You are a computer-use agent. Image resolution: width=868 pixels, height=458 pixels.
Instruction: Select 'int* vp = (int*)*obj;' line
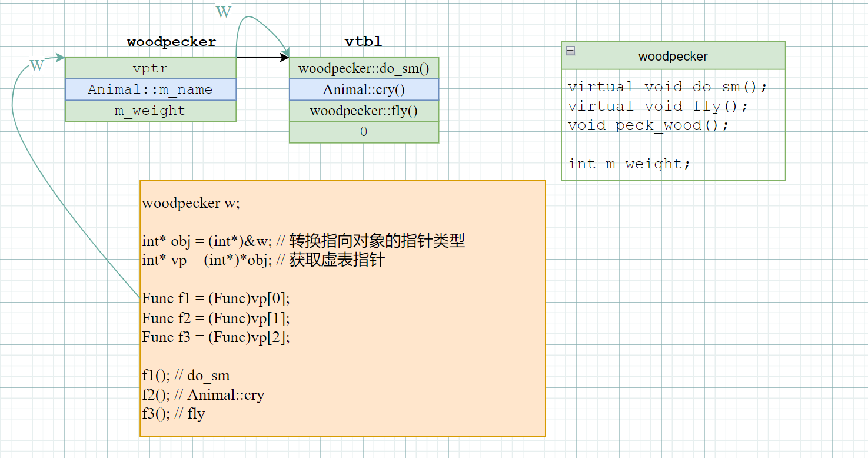(263, 260)
